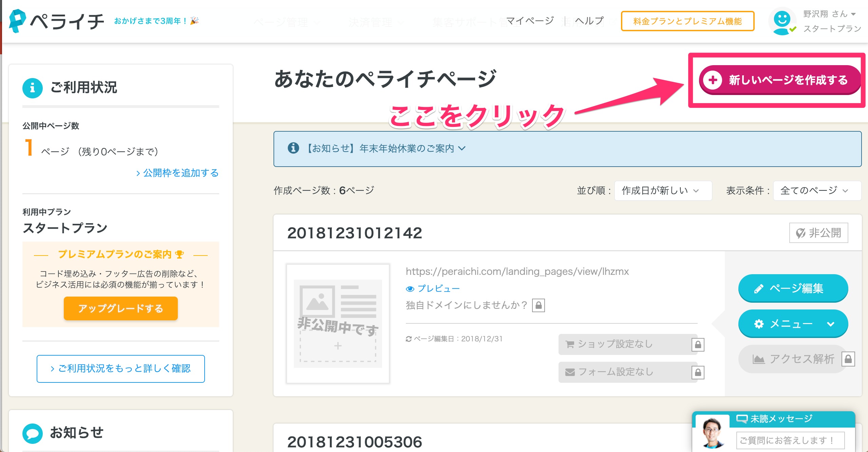Click lock icon next to アクセス解析
This screenshot has height=452, width=868.
pos(848,359)
